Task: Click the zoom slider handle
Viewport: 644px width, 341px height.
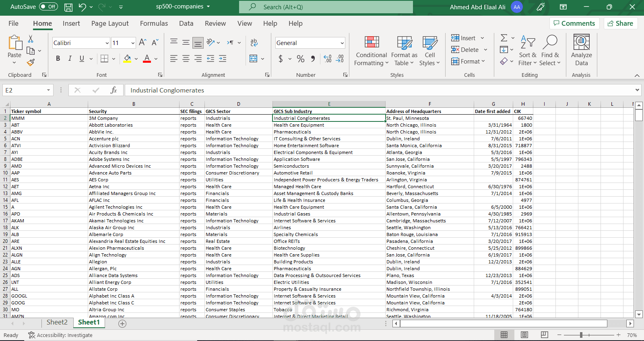Action: 581,335
